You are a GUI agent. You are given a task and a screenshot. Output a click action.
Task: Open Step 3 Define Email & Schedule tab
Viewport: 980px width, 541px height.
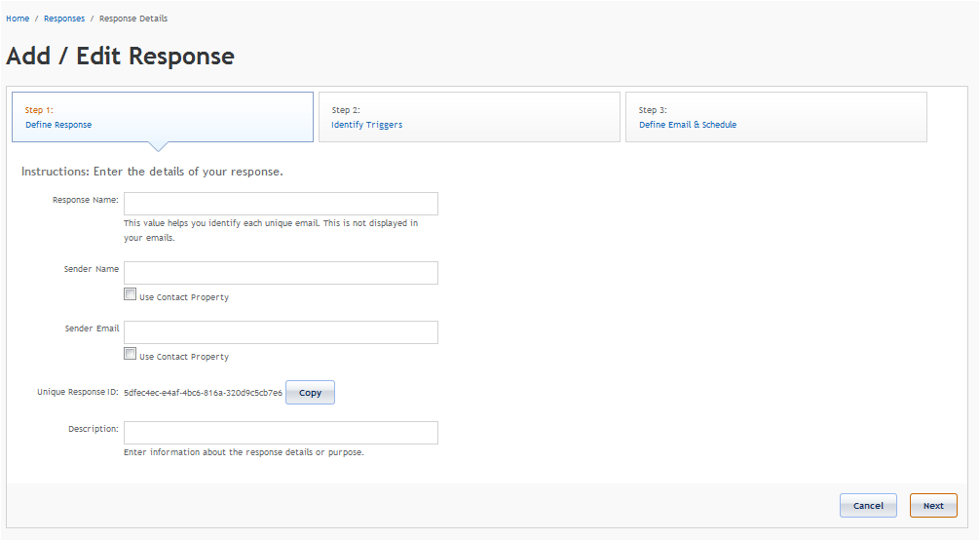[776, 117]
